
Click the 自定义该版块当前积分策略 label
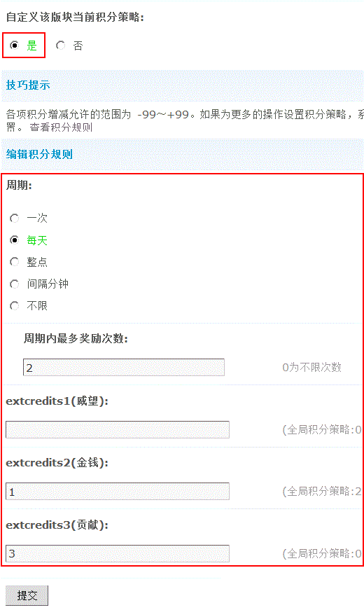[x=75, y=17]
